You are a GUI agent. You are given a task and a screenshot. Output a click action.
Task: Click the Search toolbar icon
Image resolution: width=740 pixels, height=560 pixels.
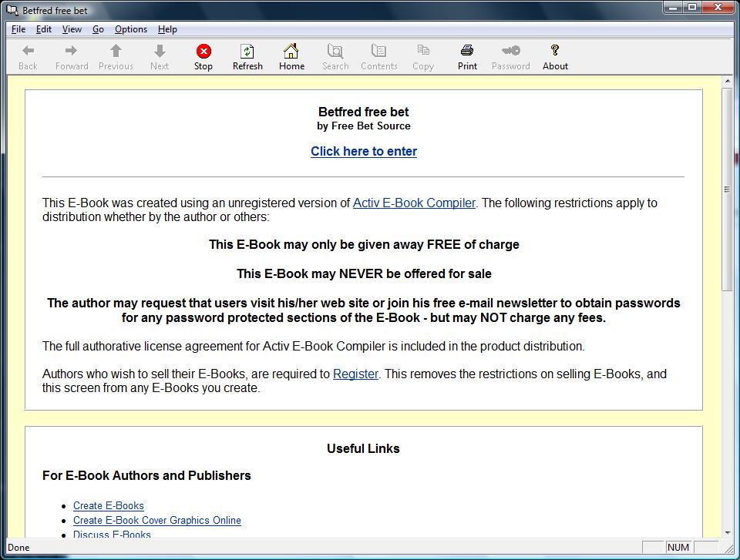pyautogui.click(x=335, y=51)
